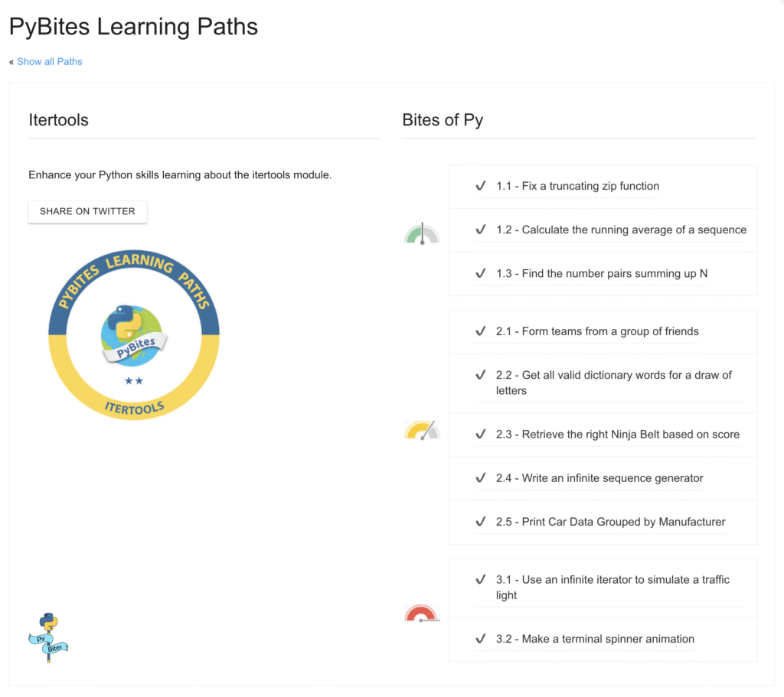Select the green beginner difficulty gauge icon
The height and width of the screenshot is (697, 784).
click(x=422, y=232)
